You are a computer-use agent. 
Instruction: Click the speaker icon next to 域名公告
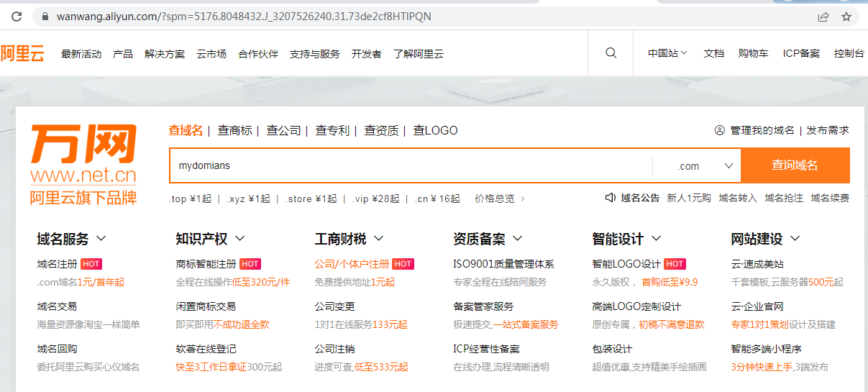[x=611, y=198]
